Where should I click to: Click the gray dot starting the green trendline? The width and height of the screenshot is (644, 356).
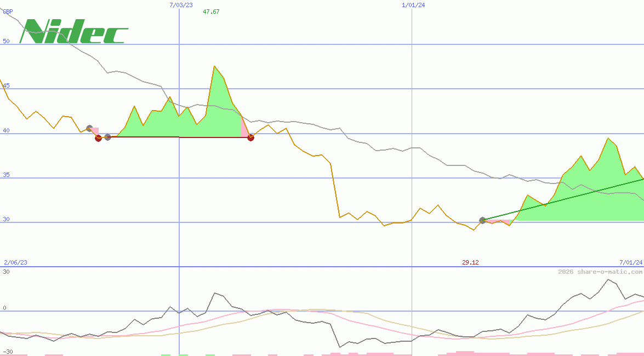tap(483, 220)
